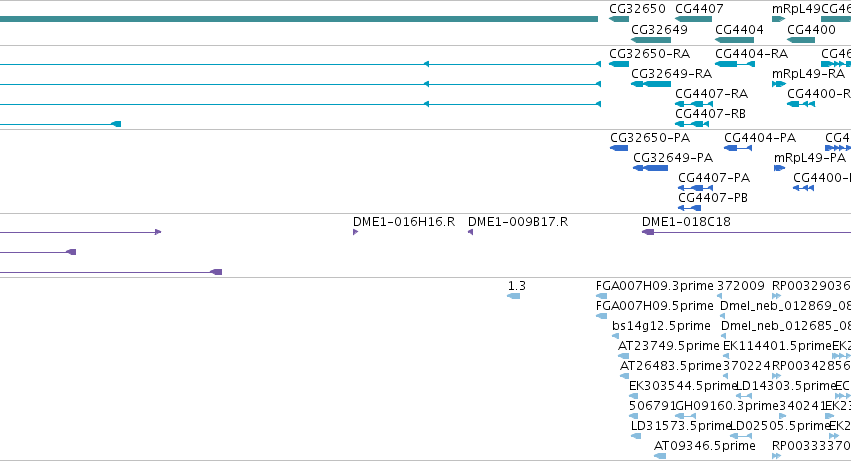Click the EK303544.5prime EST label
851x461 pixels.
[683, 386]
